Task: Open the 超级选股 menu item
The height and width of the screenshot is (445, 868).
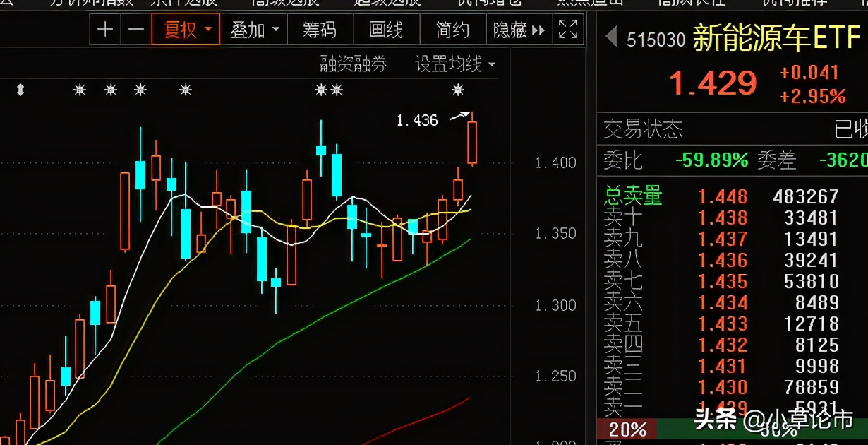Action: [385, 3]
